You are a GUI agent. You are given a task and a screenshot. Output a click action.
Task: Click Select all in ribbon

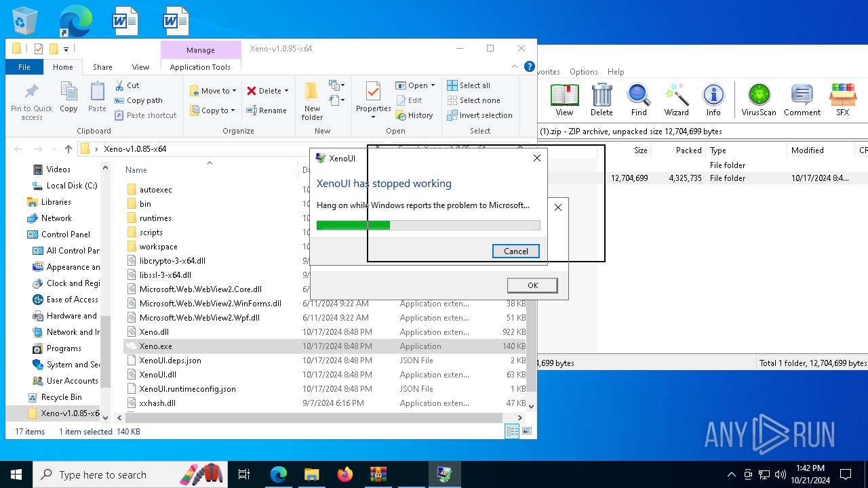[x=469, y=85]
